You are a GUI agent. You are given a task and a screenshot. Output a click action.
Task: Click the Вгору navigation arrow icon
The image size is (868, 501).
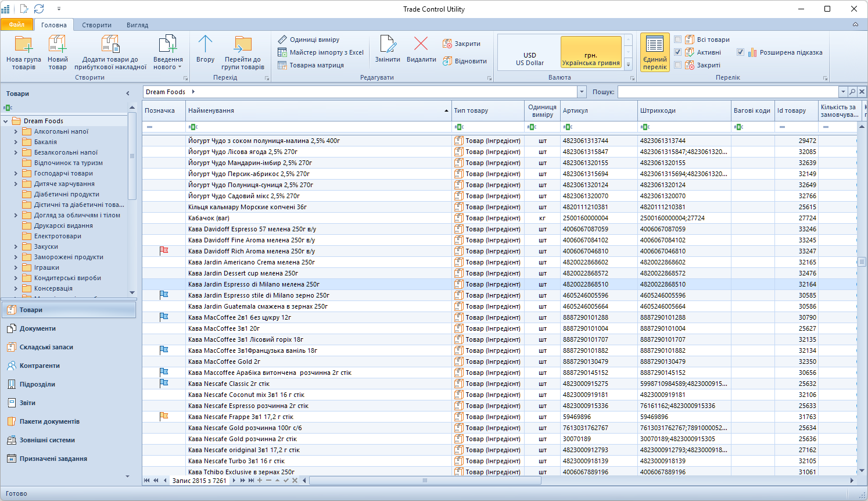coord(205,45)
